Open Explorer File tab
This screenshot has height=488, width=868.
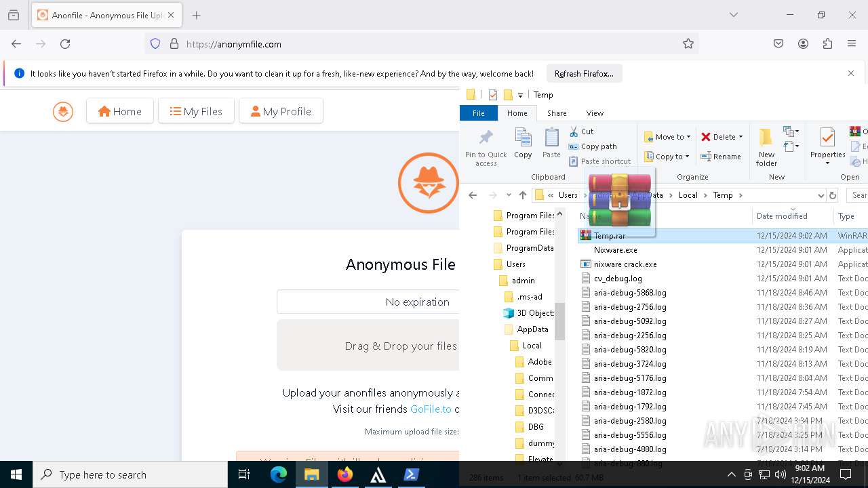[x=478, y=113]
